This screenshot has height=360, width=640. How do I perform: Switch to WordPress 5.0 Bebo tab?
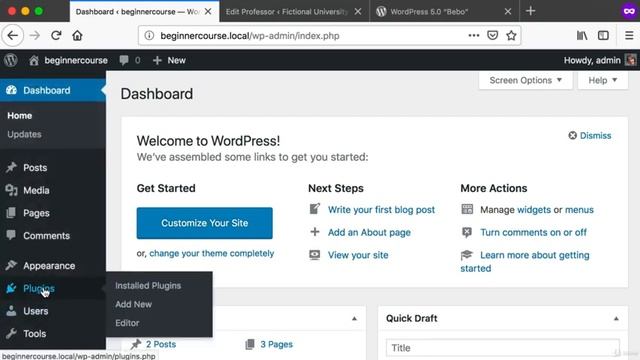point(429,12)
